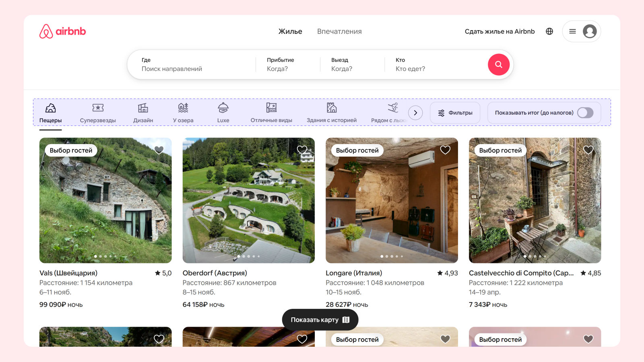Click the globe language selector icon
The image size is (644, 362).
[x=549, y=31]
